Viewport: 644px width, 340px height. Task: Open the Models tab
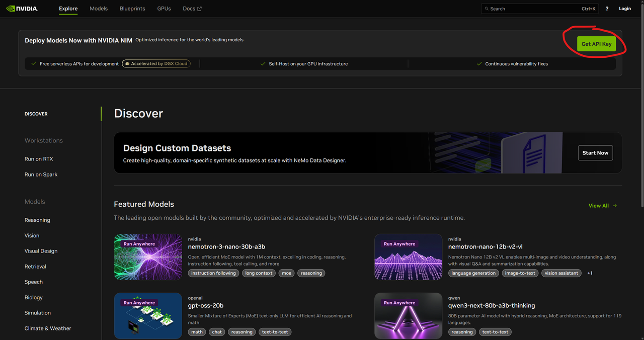point(99,9)
